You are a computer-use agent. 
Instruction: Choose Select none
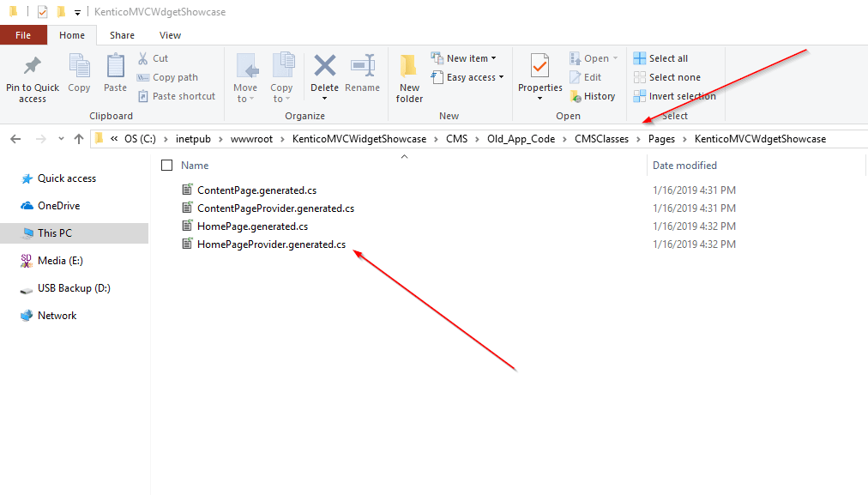click(x=667, y=77)
